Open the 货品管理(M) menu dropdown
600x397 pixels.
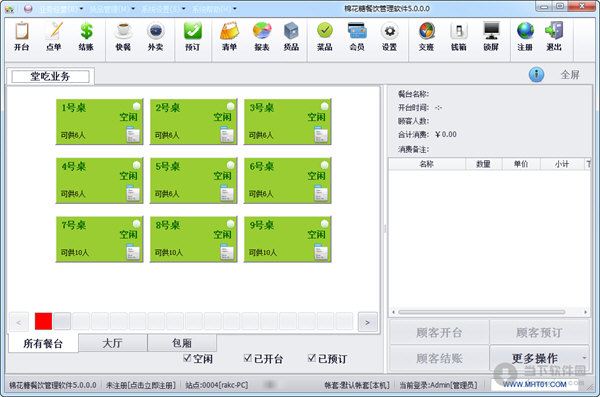point(112,9)
